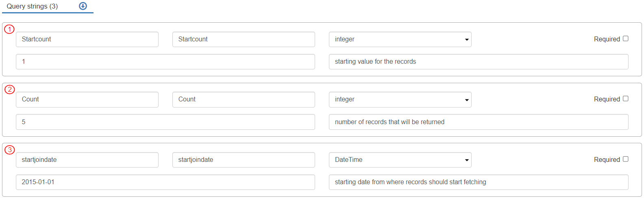This screenshot has width=644, height=198.
Task: Expand the Count integer type dropdown
Action: (400, 99)
